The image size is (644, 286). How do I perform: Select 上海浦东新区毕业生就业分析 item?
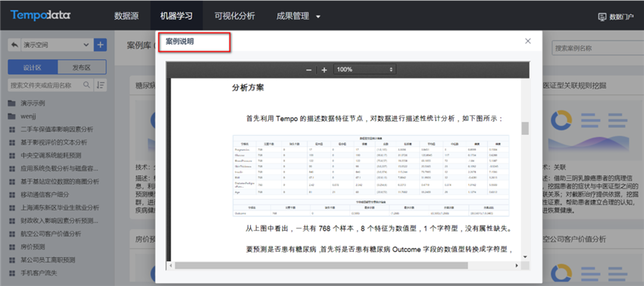tap(60, 207)
